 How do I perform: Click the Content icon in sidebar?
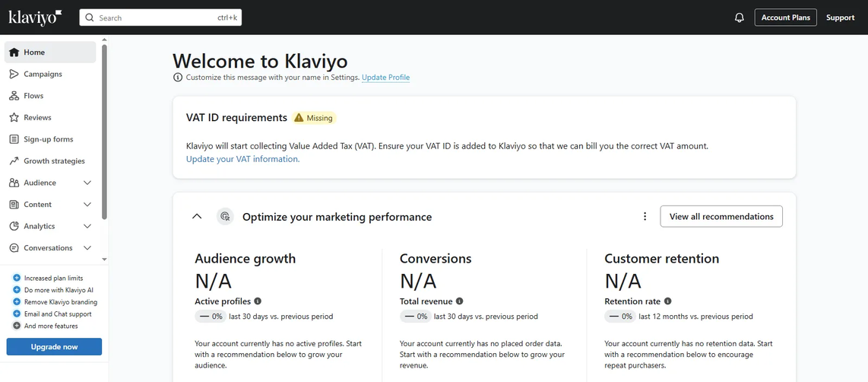[14, 205]
